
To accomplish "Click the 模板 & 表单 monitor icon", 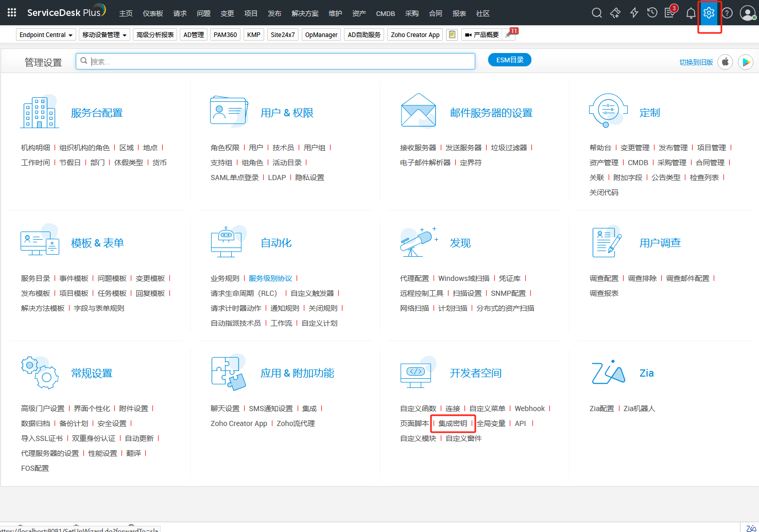I will [x=40, y=241].
